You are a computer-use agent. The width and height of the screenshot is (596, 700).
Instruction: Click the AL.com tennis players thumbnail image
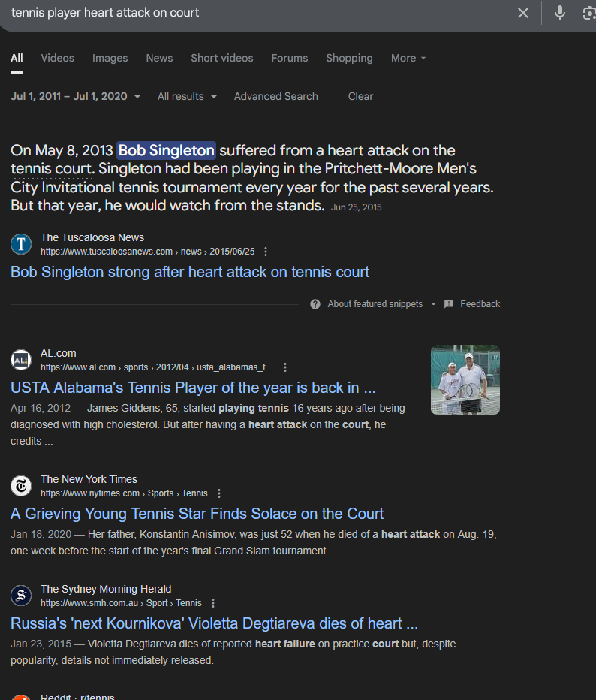tap(465, 380)
